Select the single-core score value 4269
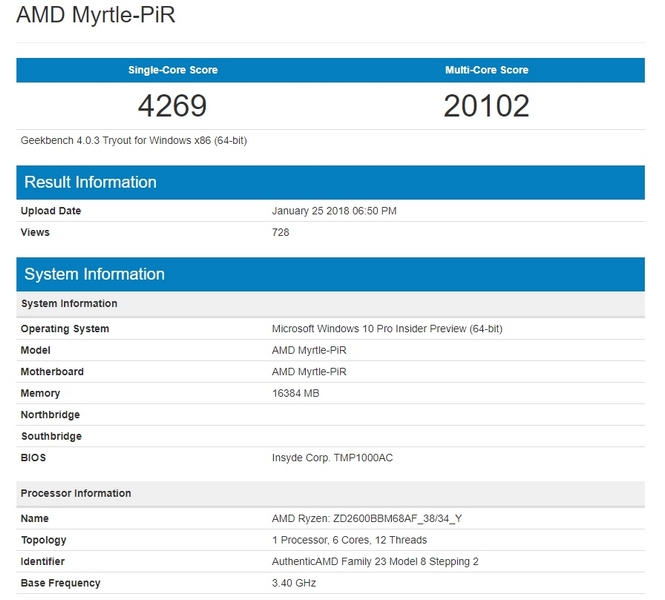 pos(173,105)
